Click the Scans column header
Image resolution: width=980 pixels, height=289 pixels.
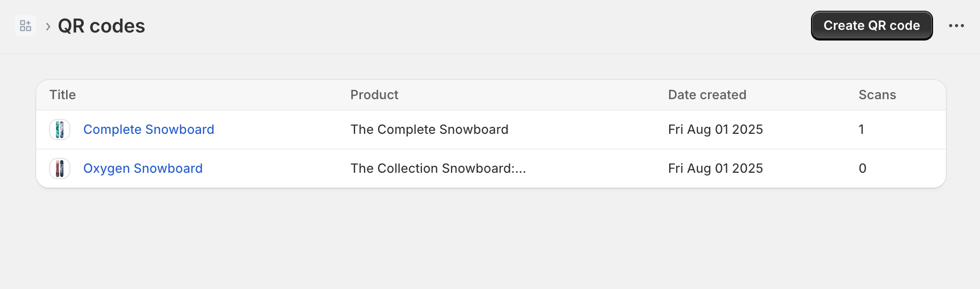877,95
